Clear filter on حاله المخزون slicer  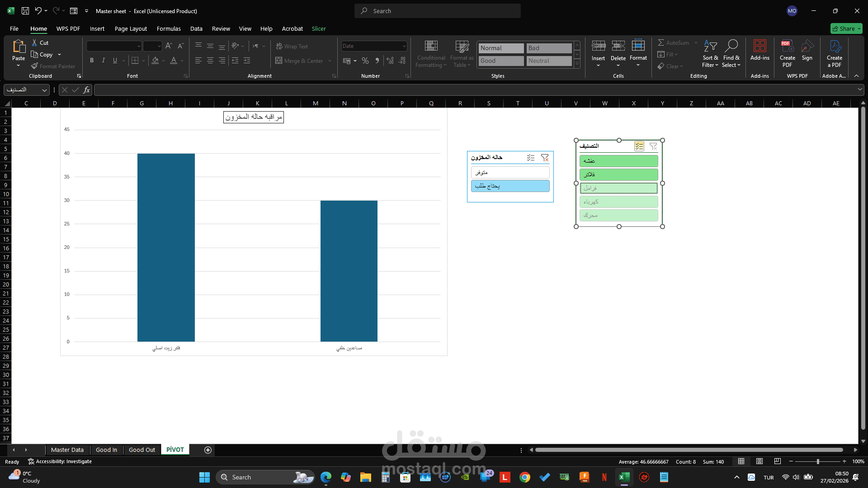[x=545, y=158]
